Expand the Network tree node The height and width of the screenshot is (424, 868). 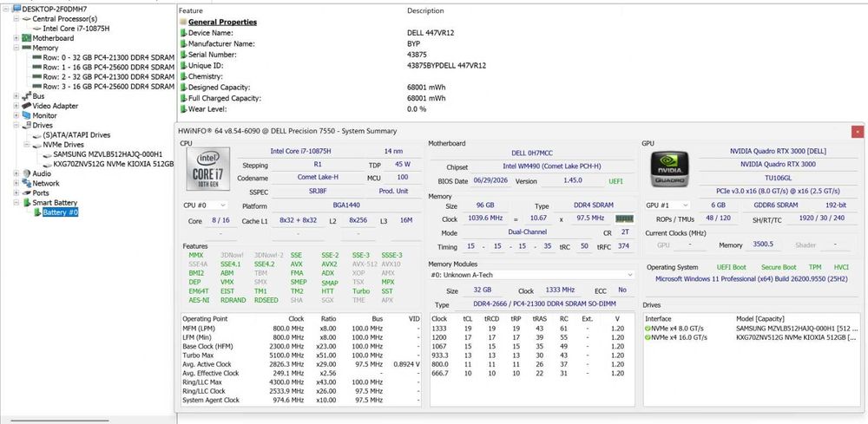16,183
